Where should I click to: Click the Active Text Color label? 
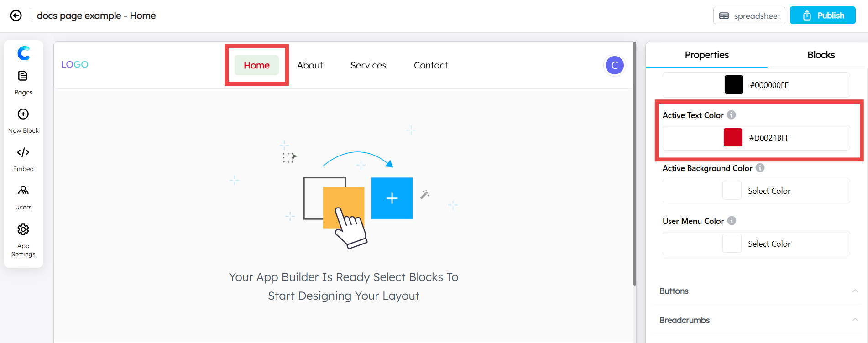693,115
